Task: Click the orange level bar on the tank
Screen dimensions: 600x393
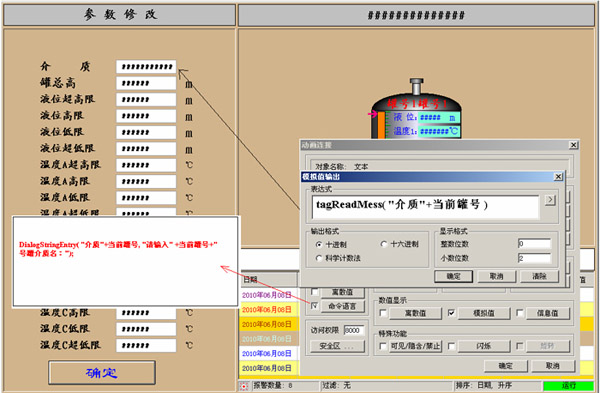Action: [x=381, y=125]
